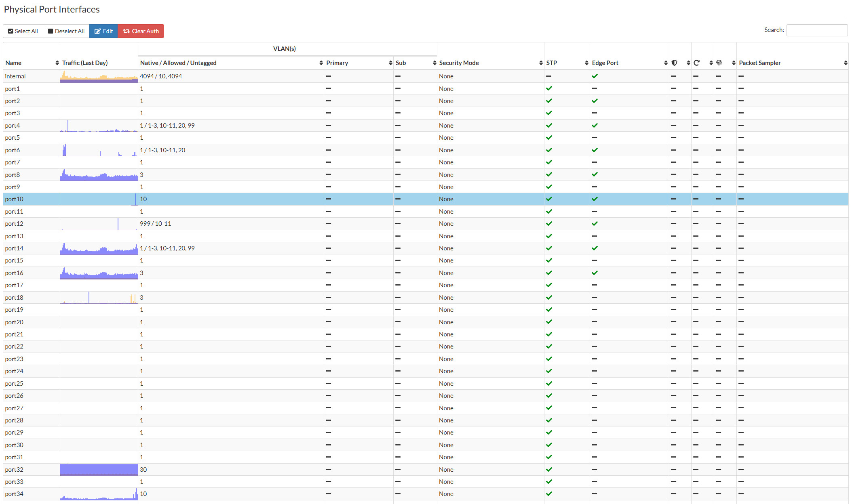Click the port32 traffic graph
Image resolution: width=852 pixels, height=504 pixels.
(x=99, y=469)
